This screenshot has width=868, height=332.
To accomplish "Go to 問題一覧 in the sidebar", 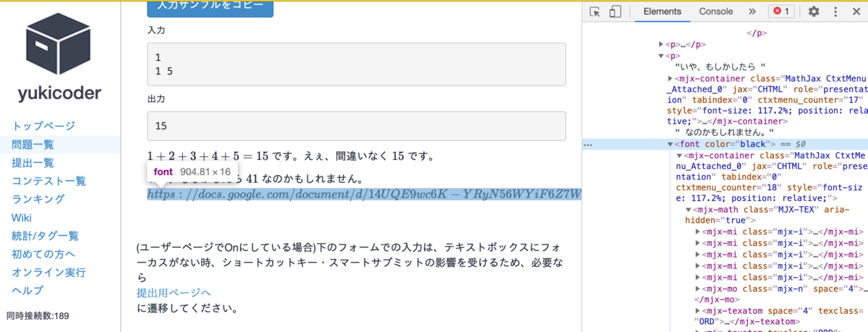I will coord(33,145).
